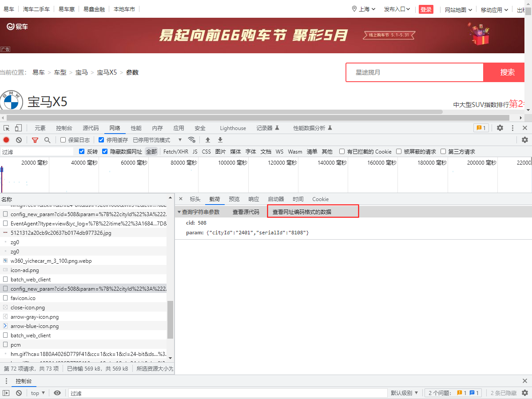
Task: Clear console icon in drawer
Action: pyautogui.click(x=19, y=393)
